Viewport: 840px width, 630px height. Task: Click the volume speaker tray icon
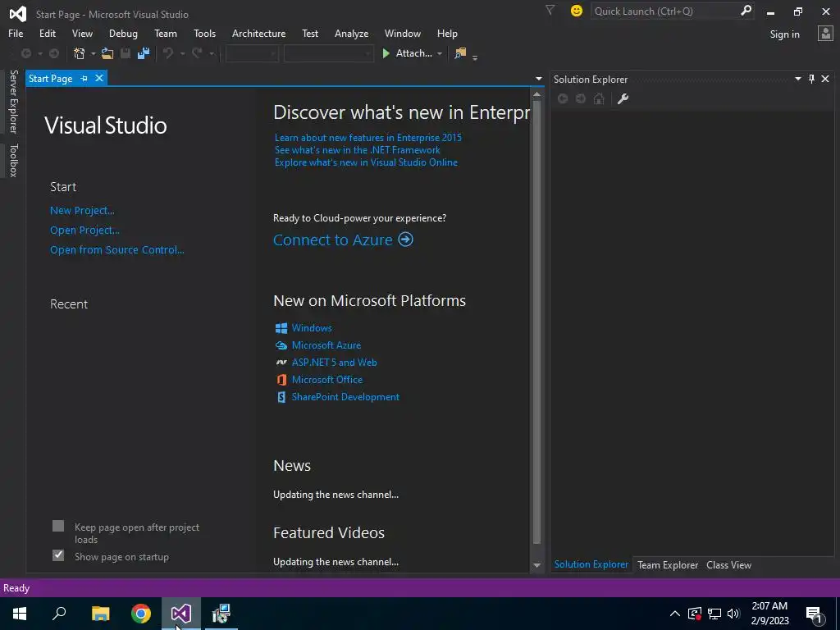(x=733, y=614)
